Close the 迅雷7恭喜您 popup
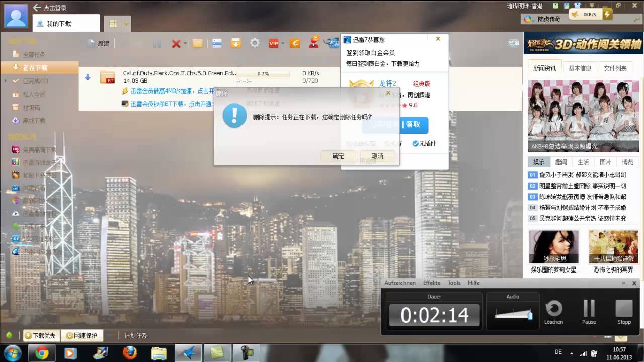The width and height of the screenshot is (644, 362). [438, 39]
